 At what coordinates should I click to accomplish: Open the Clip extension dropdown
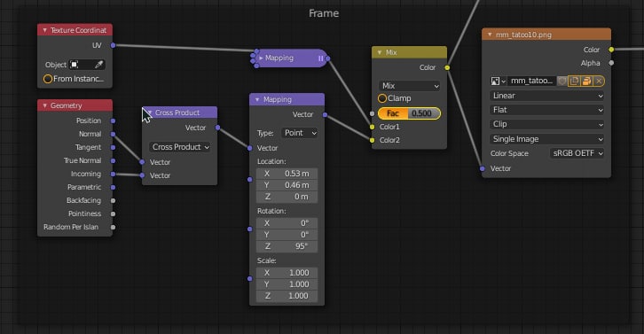pos(546,124)
